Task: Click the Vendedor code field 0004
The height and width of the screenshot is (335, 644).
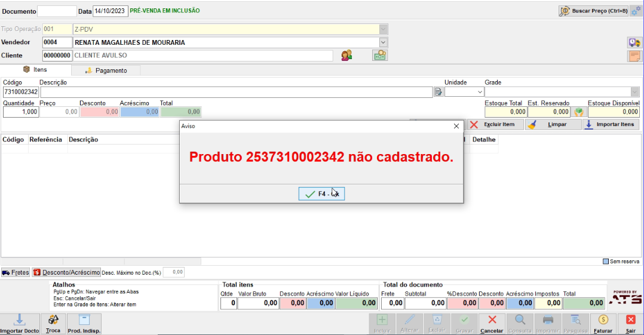Action: coord(57,42)
